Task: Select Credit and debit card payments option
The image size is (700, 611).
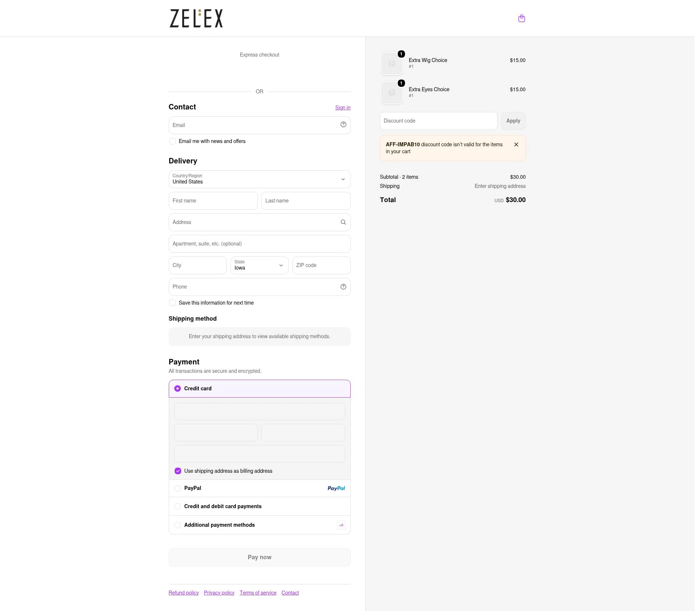Action: pos(178,506)
